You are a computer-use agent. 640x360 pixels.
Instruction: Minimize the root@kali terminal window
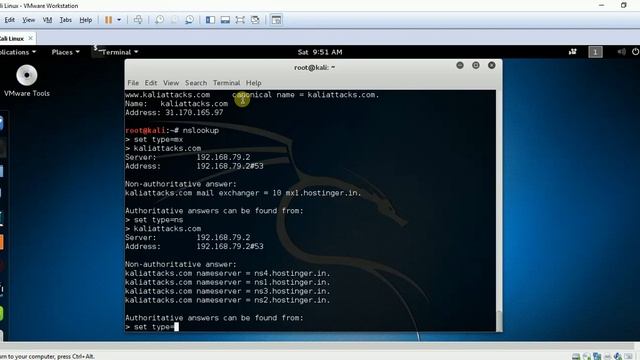[x=460, y=65]
